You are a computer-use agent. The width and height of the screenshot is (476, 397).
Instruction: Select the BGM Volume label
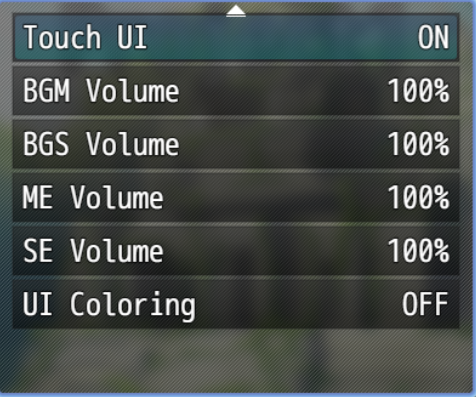[101, 91]
